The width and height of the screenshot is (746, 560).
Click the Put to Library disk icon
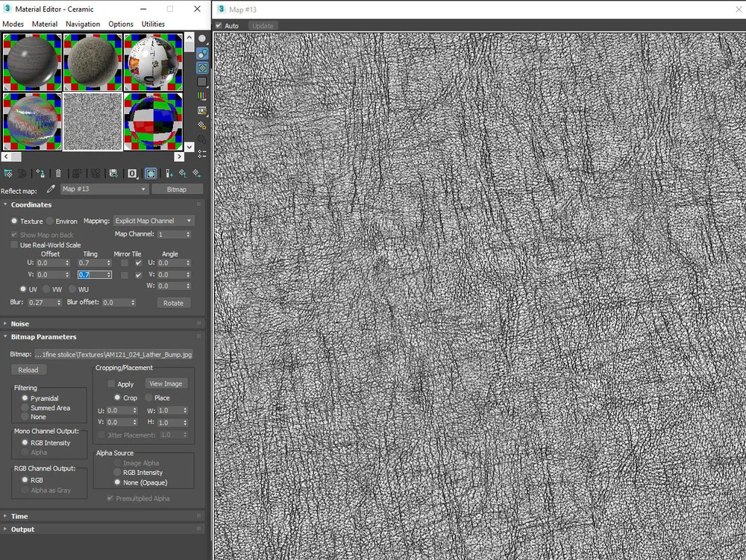click(x=113, y=173)
